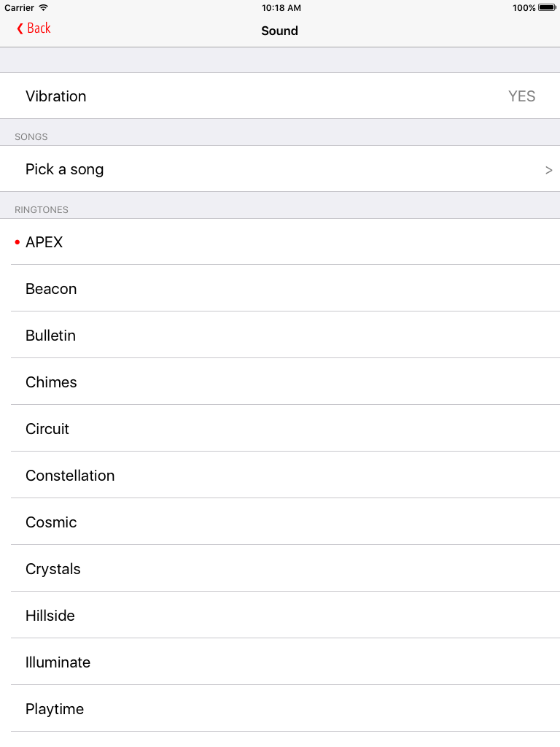Set ringtone to Circuit

point(47,429)
